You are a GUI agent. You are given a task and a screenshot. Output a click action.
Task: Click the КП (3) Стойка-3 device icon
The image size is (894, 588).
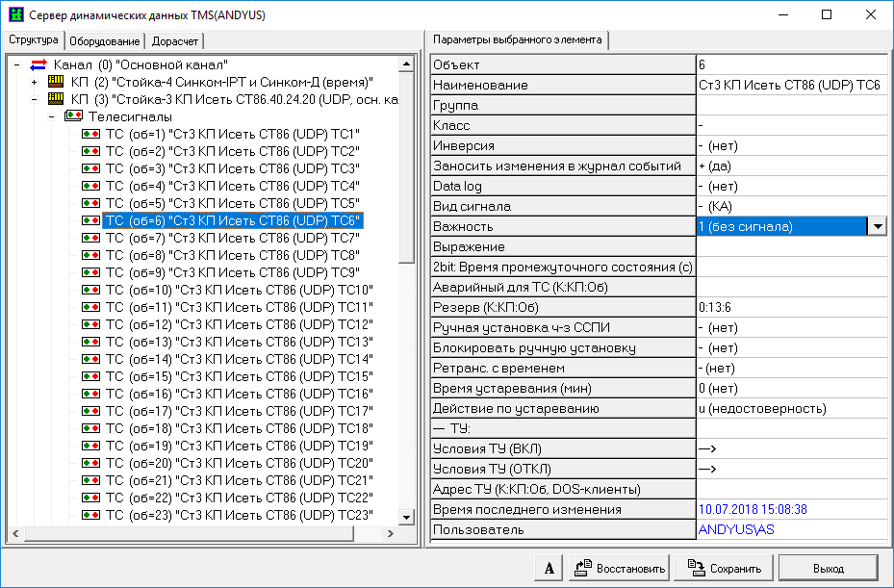(57, 99)
